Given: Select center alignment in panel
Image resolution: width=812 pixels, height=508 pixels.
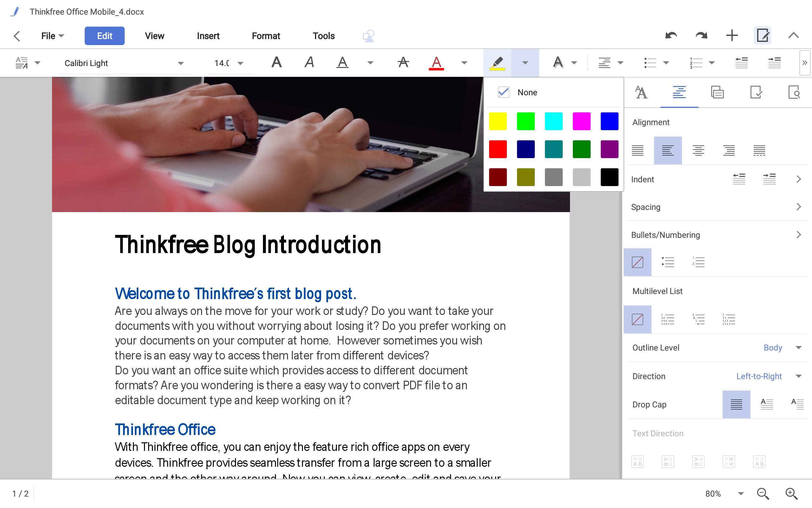Looking at the screenshot, I should (x=698, y=150).
